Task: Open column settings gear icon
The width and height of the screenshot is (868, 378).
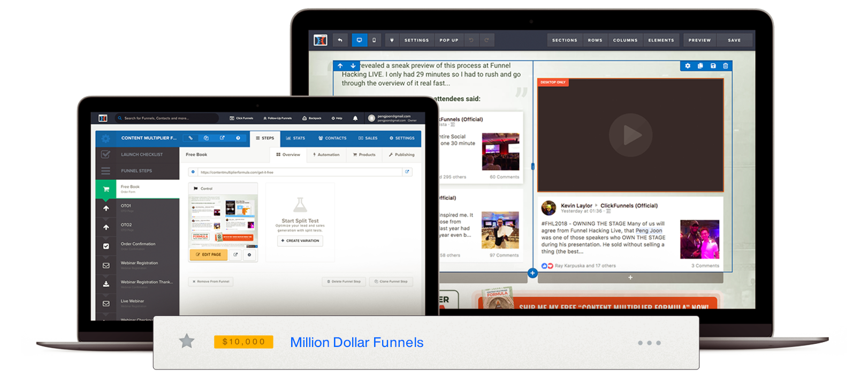Action: (x=688, y=66)
